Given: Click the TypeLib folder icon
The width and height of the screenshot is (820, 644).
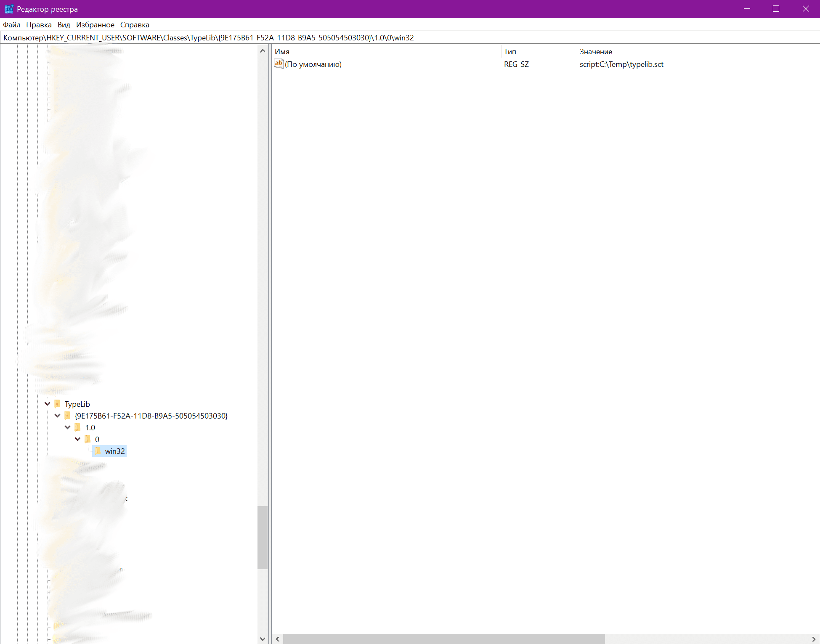Looking at the screenshot, I should [x=58, y=404].
